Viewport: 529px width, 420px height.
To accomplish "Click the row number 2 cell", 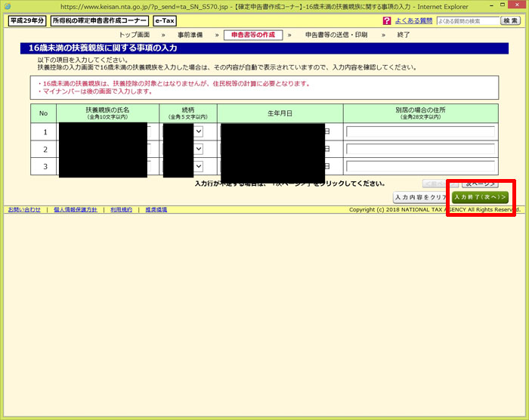I will (x=45, y=150).
